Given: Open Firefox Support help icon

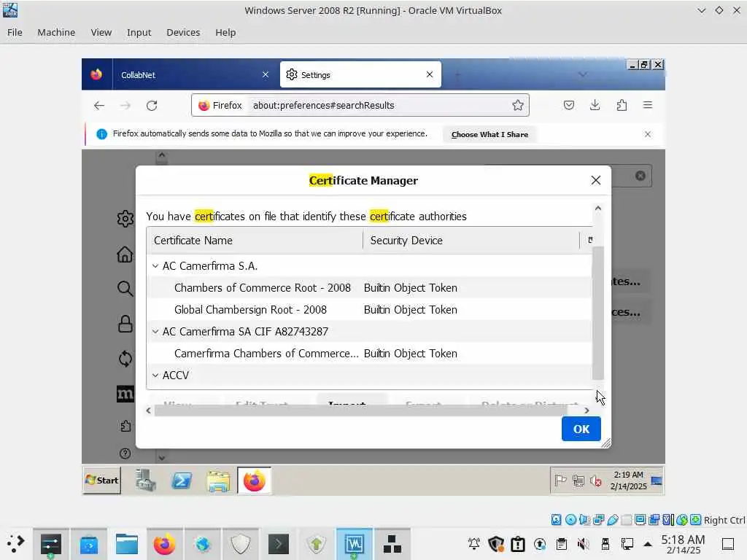Looking at the screenshot, I should [125, 454].
